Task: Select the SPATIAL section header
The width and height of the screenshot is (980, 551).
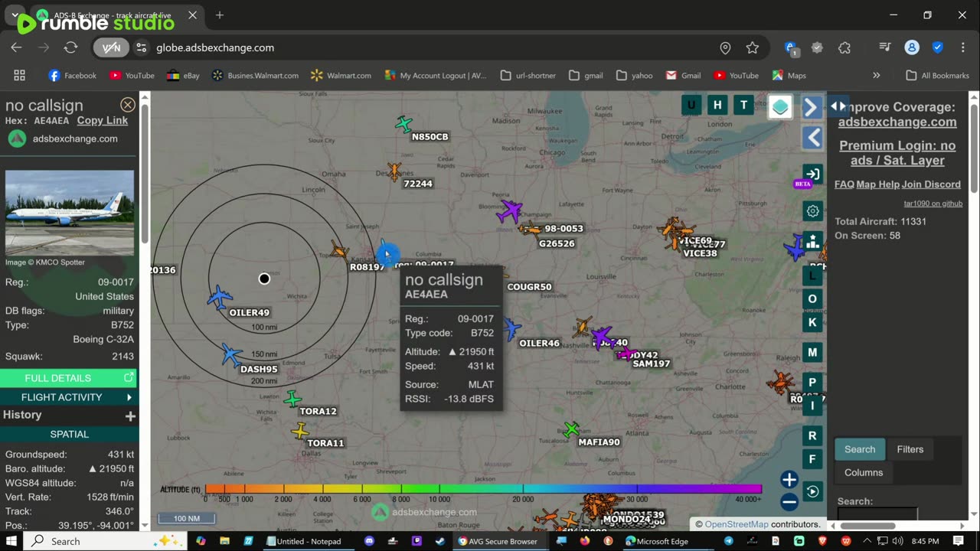Action: click(69, 434)
